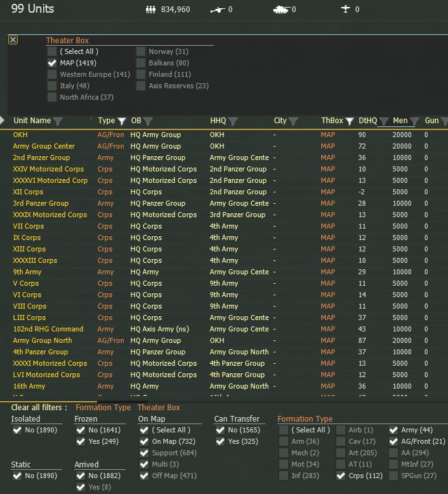
Task: Check the Mot (34) formation type
Action: coord(284,464)
